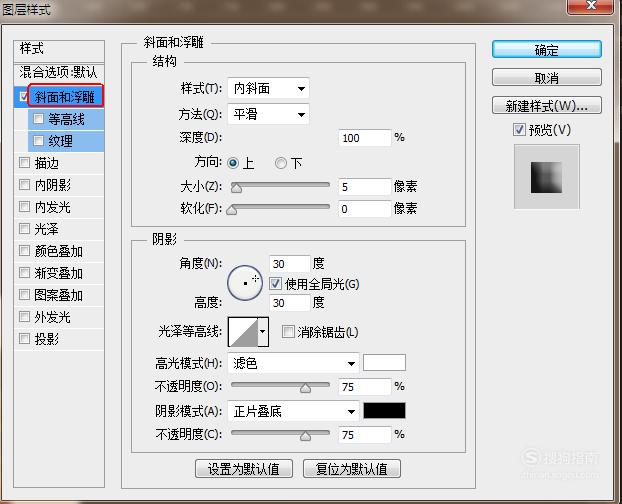Click 新建样式(W)... button
This screenshot has height=504, width=622.
547,105
